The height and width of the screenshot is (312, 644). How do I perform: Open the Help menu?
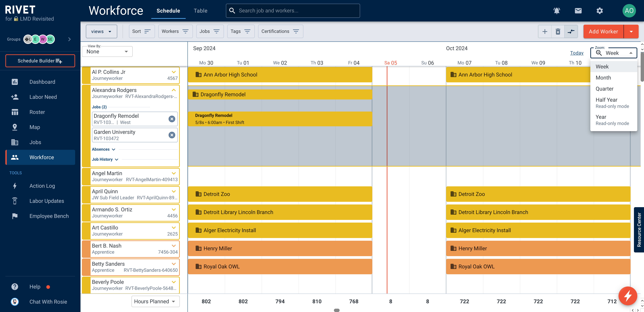[x=40, y=287]
